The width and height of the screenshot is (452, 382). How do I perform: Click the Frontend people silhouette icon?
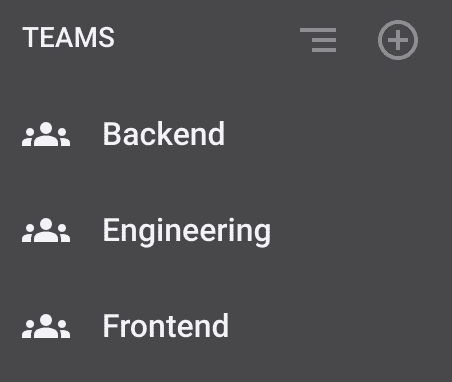tap(46, 326)
